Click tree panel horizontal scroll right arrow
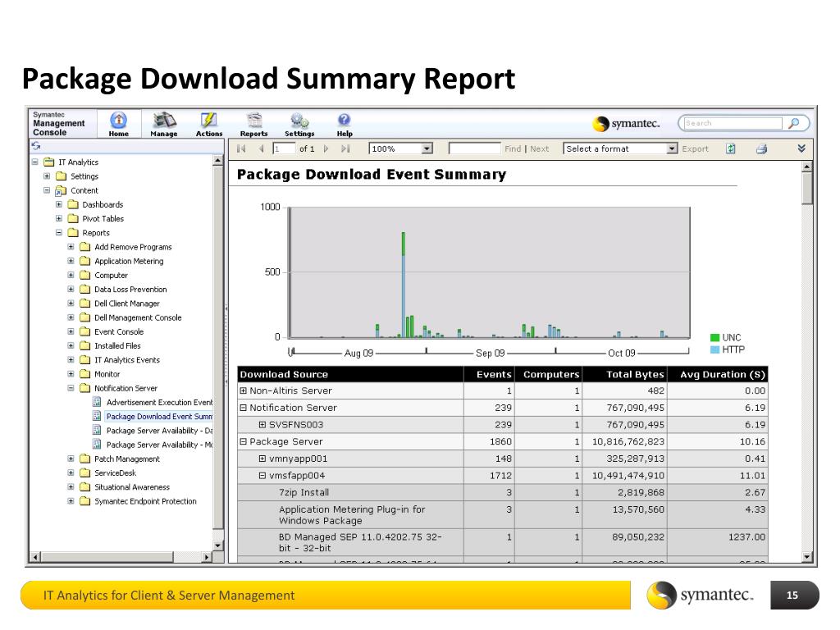 pyautogui.click(x=207, y=557)
